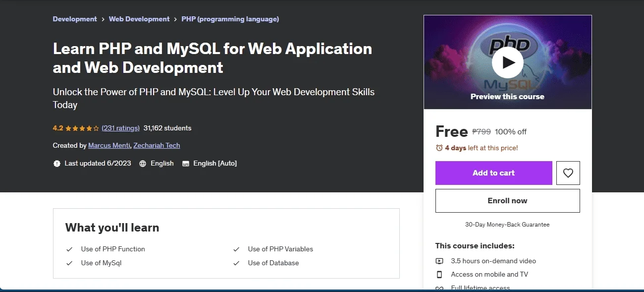The width and height of the screenshot is (644, 292).
Task: Click 30-Day Money-Back Guarantee text
Action: pos(507,225)
